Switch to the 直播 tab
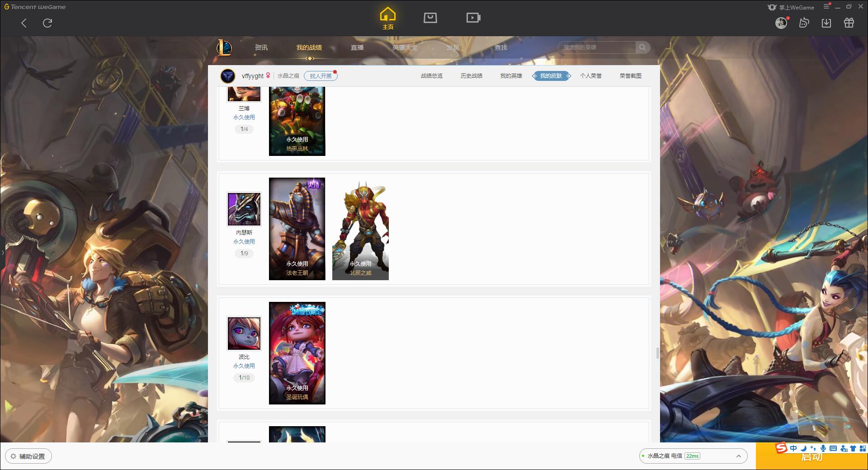Screen dimensions: 868x470 click(357, 47)
